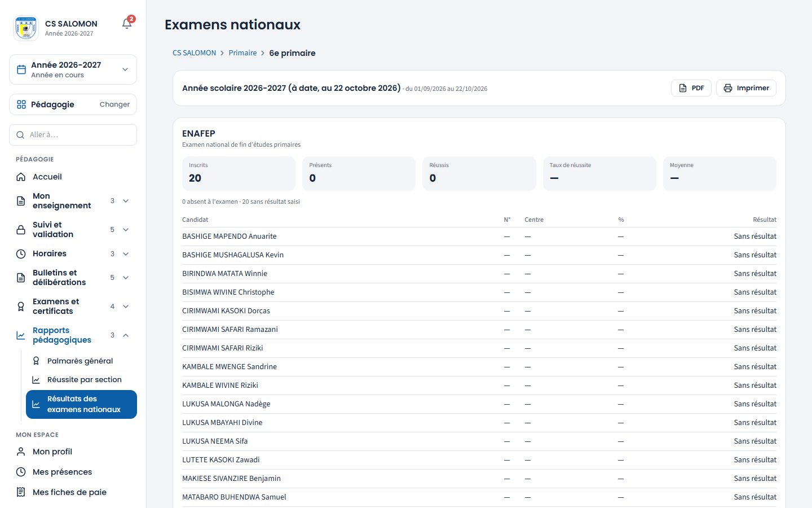Click the Résultat column header
The image size is (812, 508).
[765, 220]
